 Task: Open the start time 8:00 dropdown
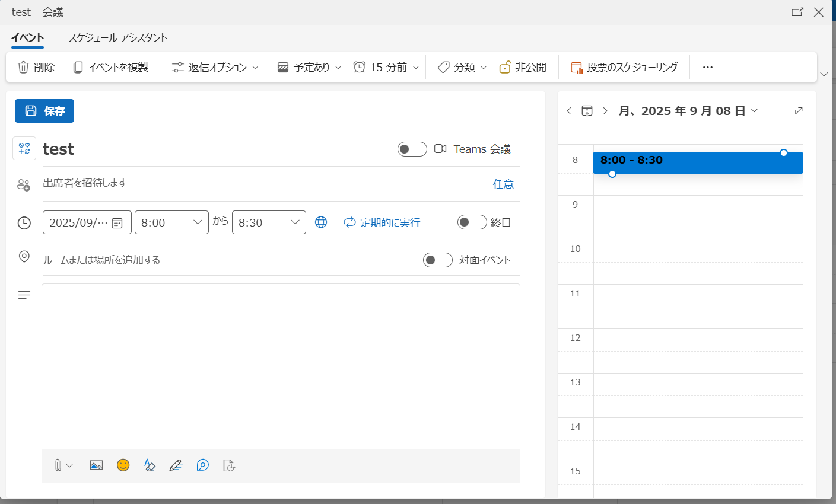171,222
